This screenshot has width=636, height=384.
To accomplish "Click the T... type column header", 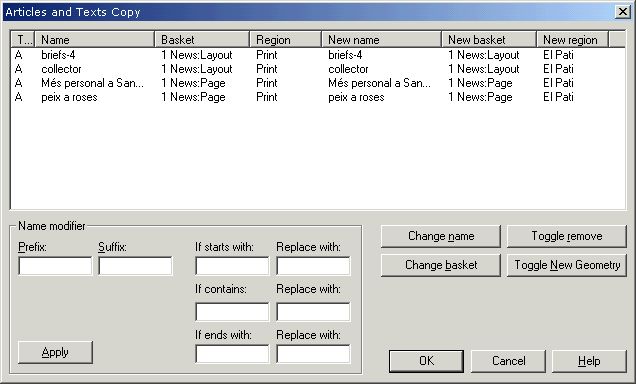I will tap(23, 40).
